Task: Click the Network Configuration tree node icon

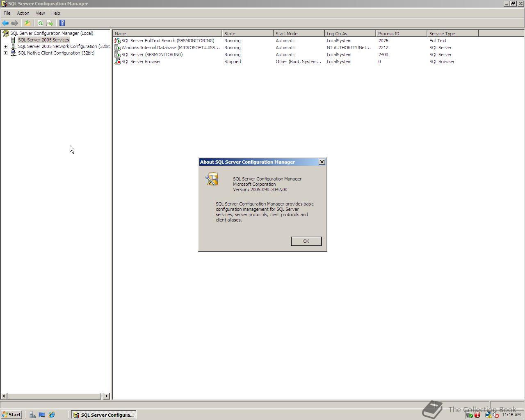Action: pyautogui.click(x=13, y=46)
